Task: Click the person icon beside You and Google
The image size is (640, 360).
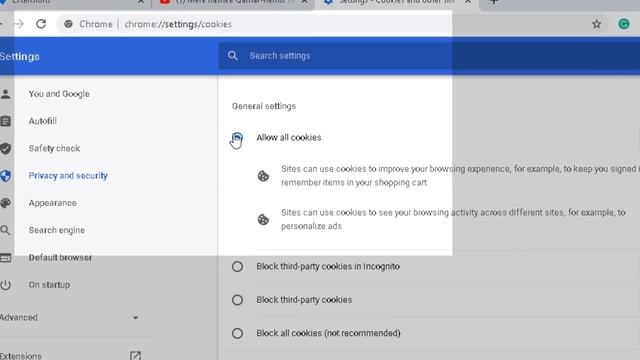Action: pyautogui.click(x=5, y=94)
